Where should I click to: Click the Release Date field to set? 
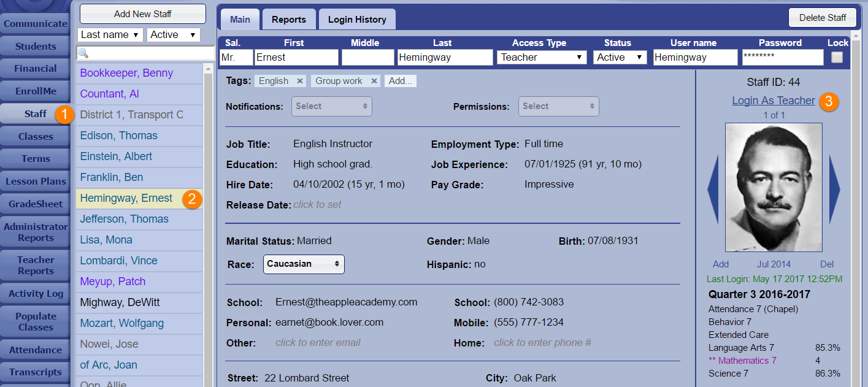click(317, 205)
